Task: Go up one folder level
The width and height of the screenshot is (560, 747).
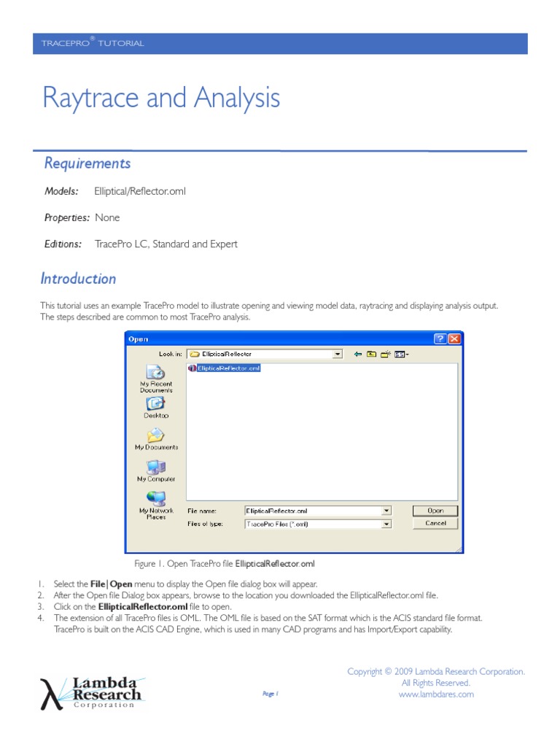Action: coord(371,354)
